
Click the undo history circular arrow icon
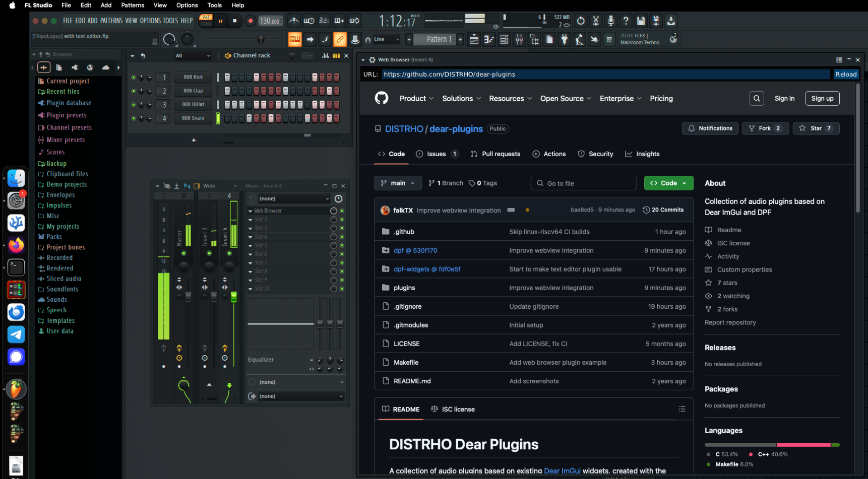point(581,21)
